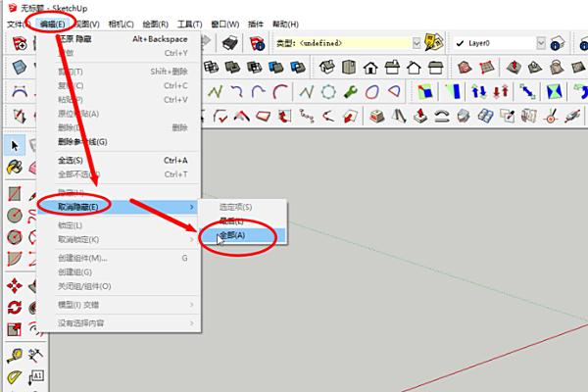Screen dimensions: 588x392
Task: Click the Print icon in toolbar
Action: click(230, 43)
